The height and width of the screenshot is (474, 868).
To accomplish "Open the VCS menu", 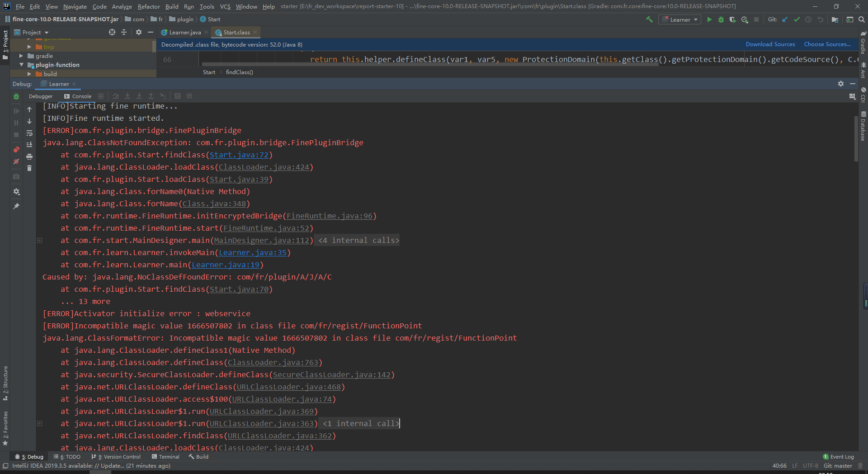I will [x=225, y=6].
